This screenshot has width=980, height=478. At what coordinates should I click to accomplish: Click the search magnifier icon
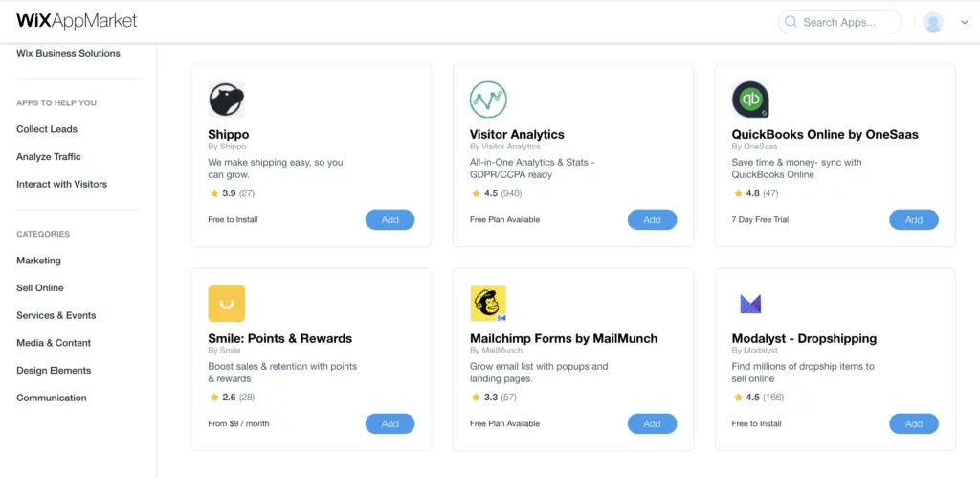[791, 22]
